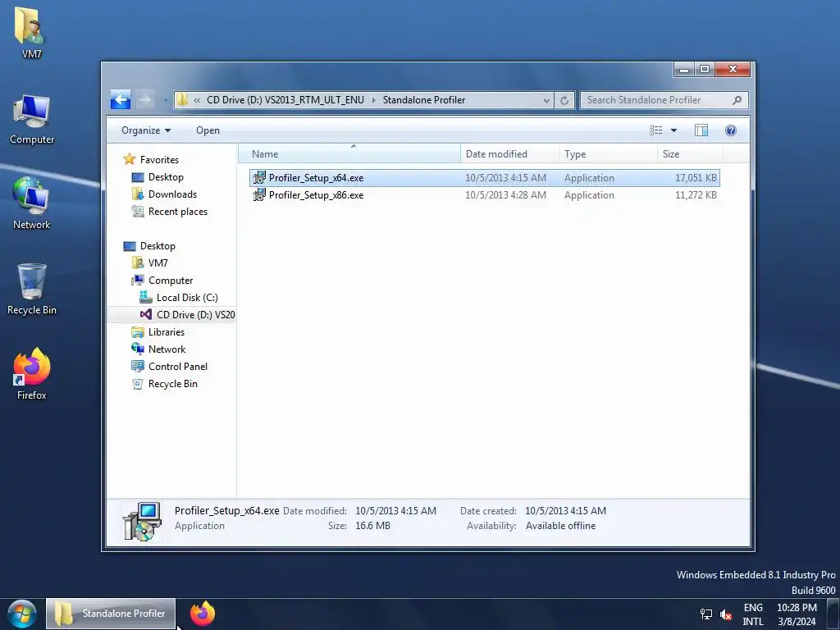Sort by Date modified column header
Screen dimensions: 840x630
(509, 153)
